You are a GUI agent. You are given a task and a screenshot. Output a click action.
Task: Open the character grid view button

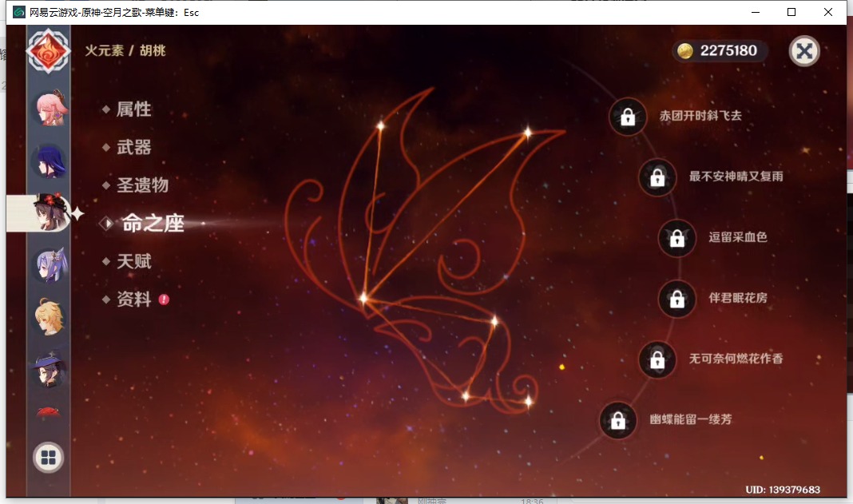49,457
